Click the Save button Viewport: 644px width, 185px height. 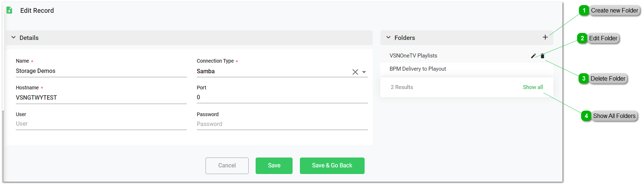pyautogui.click(x=274, y=166)
